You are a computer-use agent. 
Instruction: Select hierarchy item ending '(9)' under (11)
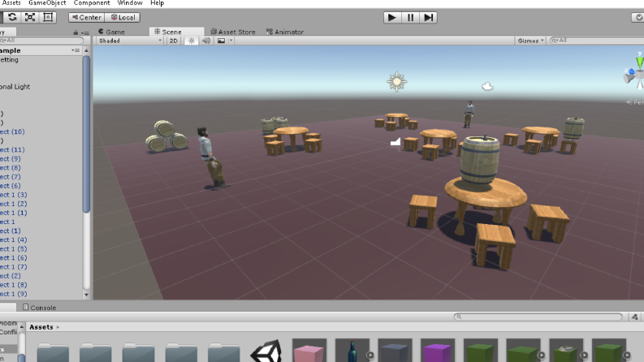point(11,159)
